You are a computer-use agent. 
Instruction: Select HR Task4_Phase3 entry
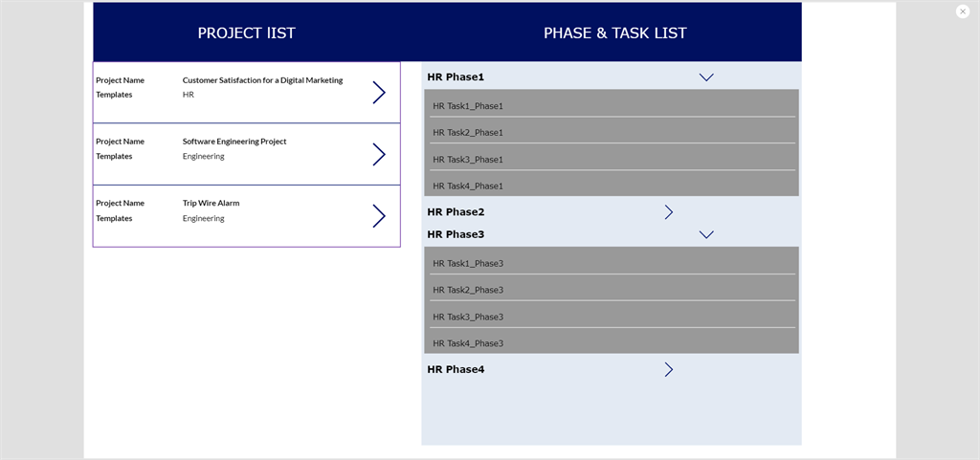point(468,343)
